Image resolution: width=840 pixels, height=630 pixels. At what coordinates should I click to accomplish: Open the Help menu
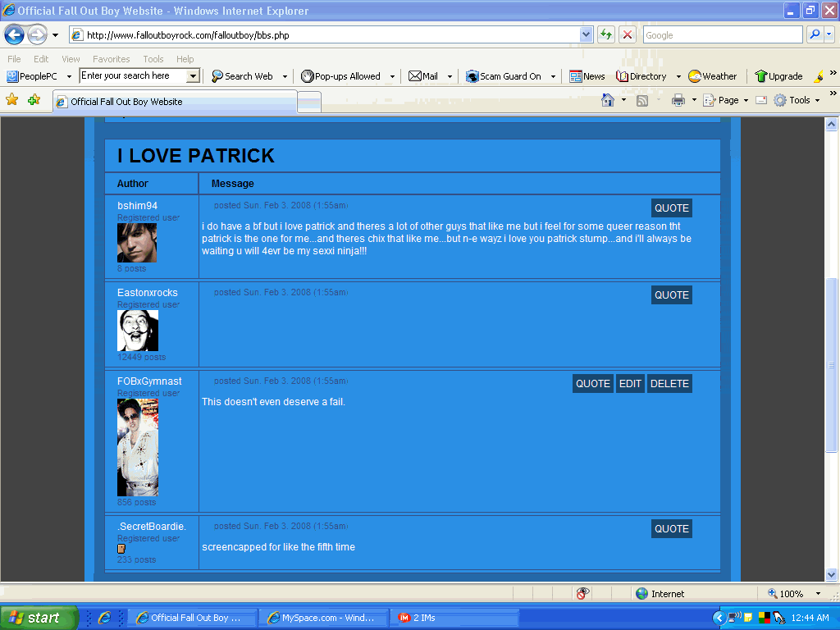(185, 59)
